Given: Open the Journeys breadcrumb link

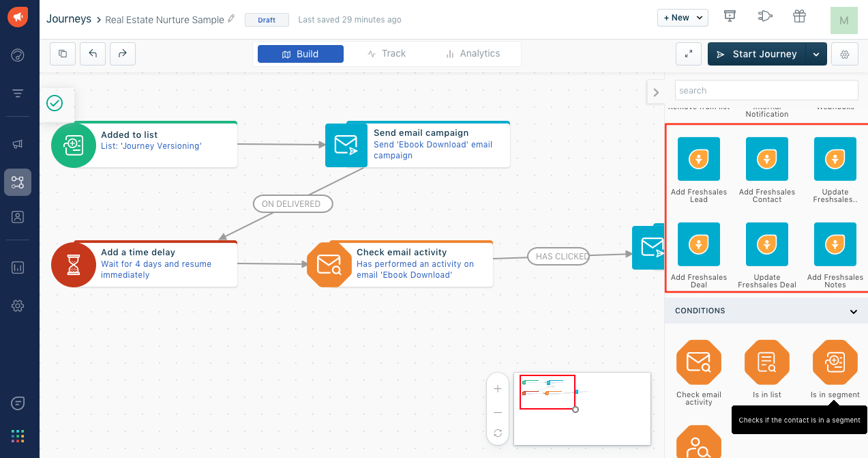Looking at the screenshot, I should coord(69,19).
